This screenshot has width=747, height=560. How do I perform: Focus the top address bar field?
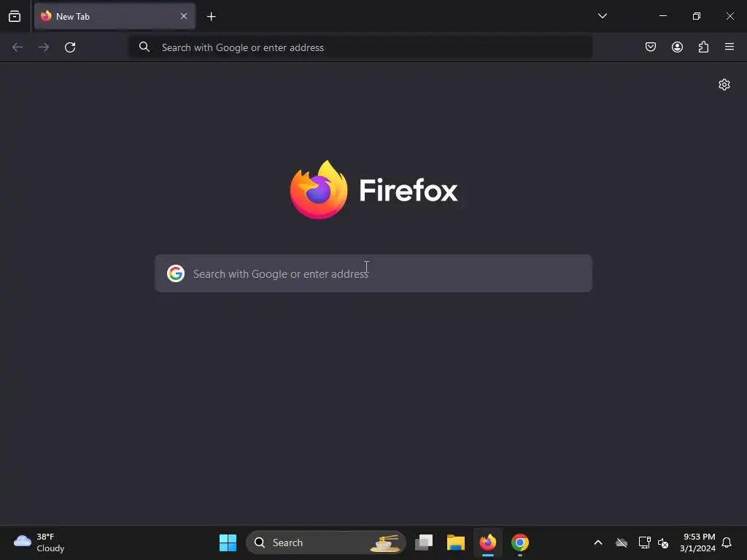pos(360,47)
